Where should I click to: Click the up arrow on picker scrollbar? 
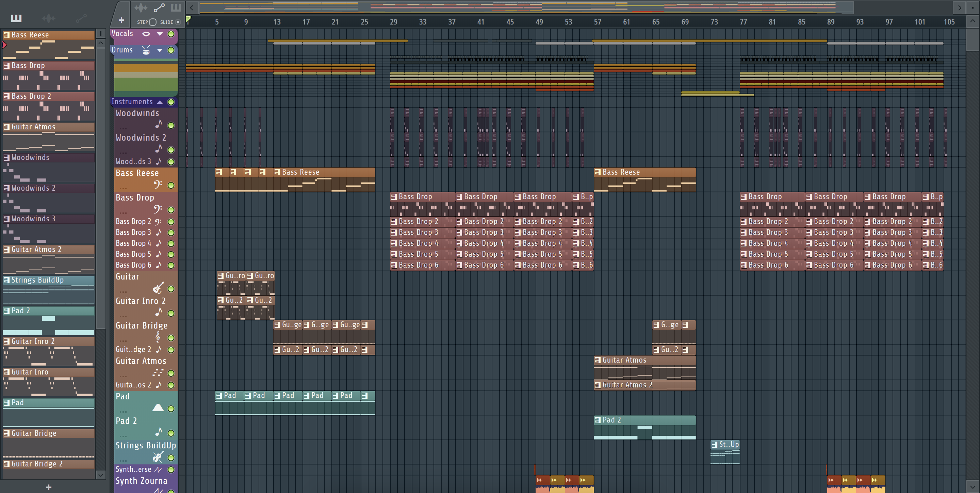pyautogui.click(x=100, y=43)
